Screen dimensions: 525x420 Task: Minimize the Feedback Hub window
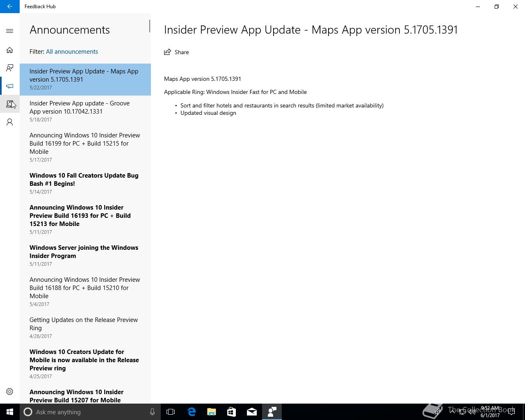pyautogui.click(x=478, y=7)
